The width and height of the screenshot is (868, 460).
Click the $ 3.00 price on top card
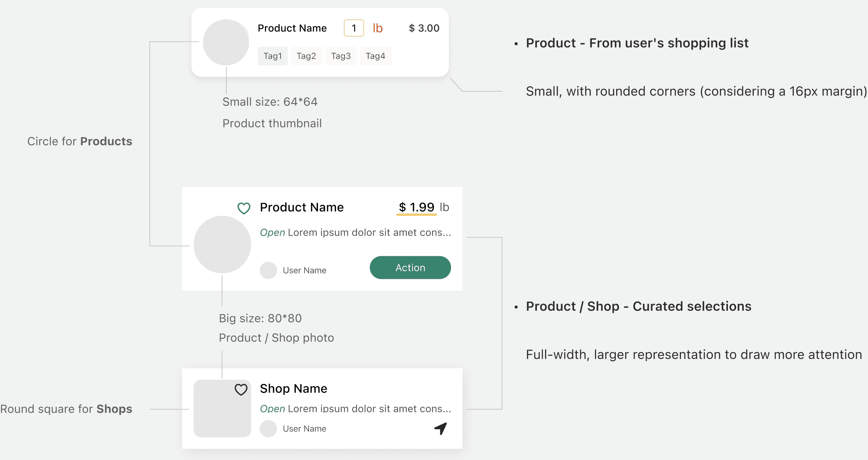coord(424,28)
